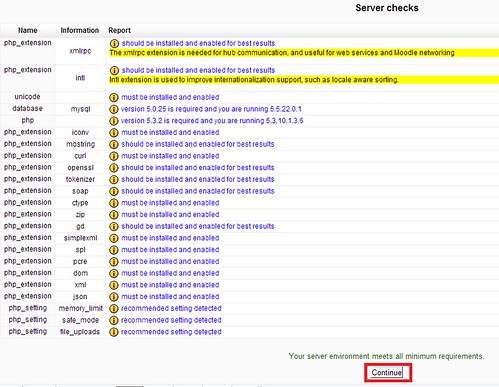Image resolution: width=499 pixels, height=387 pixels.
Task: Click the 'tokenizer' information cell
Action: (x=80, y=179)
